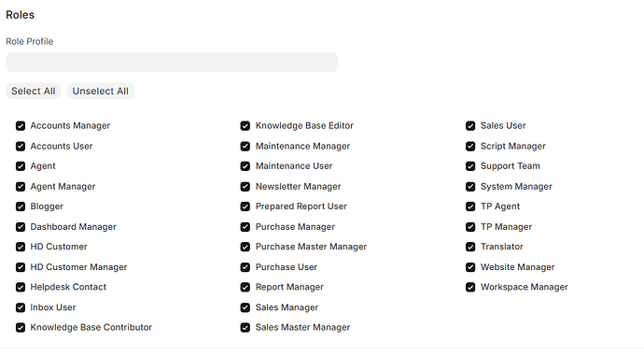Click the Unselect All button

pos(101,92)
